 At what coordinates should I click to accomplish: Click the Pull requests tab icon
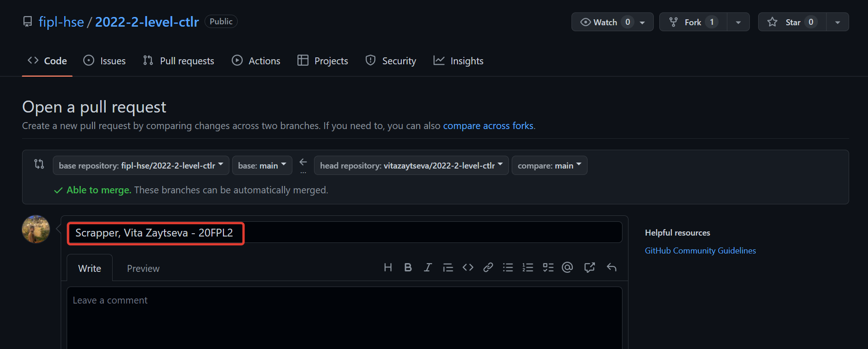point(148,60)
